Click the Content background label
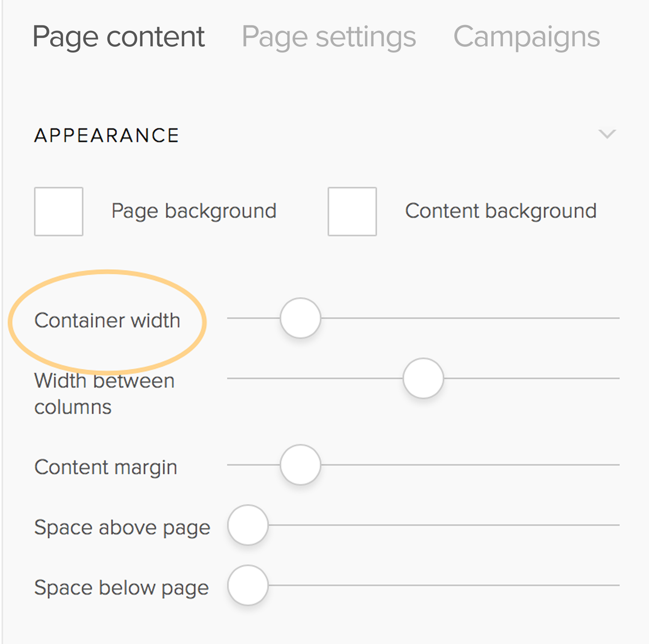The height and width of the screenshot is (644, 649). pyautogui.click(x=501, y=211)
